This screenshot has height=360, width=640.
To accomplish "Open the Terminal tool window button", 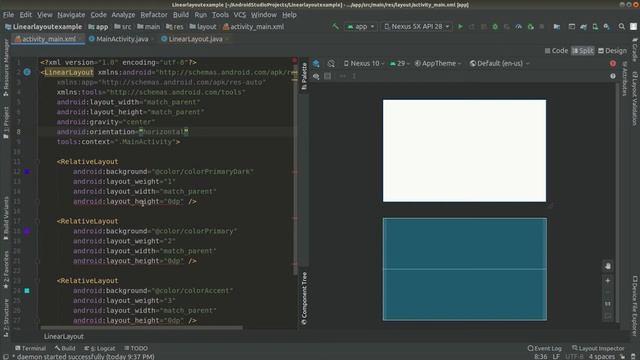I will [30, 348].
